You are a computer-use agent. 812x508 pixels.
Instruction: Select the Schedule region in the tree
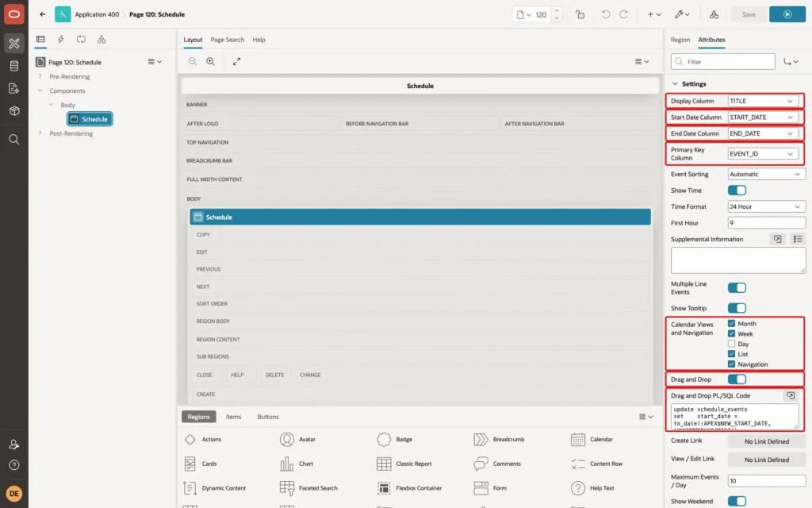pyautogui.click(x=90, y=119)
